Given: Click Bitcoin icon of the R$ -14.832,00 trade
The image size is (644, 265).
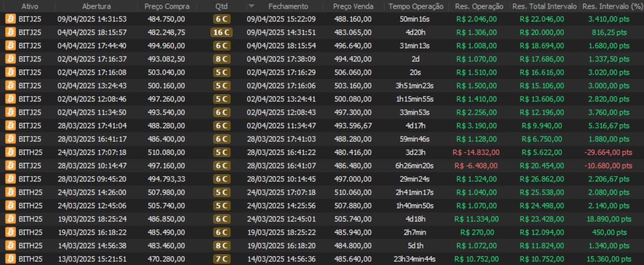Looking at the screenshot, I should (10, 152).
